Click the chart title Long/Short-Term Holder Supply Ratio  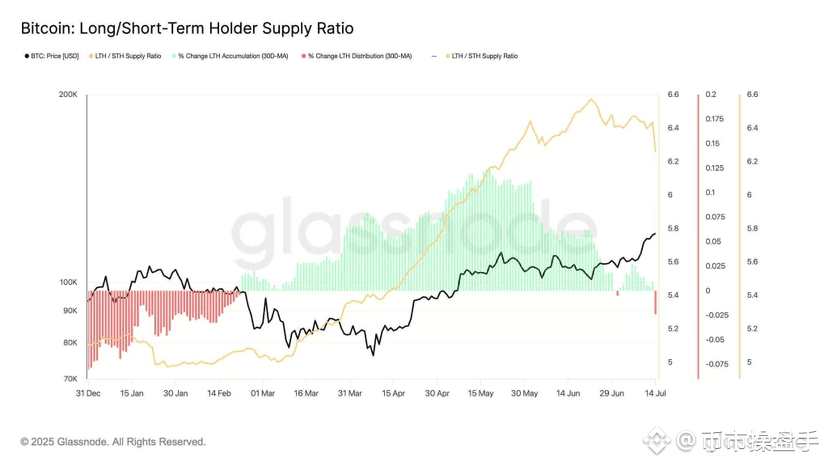pos(216,28)
